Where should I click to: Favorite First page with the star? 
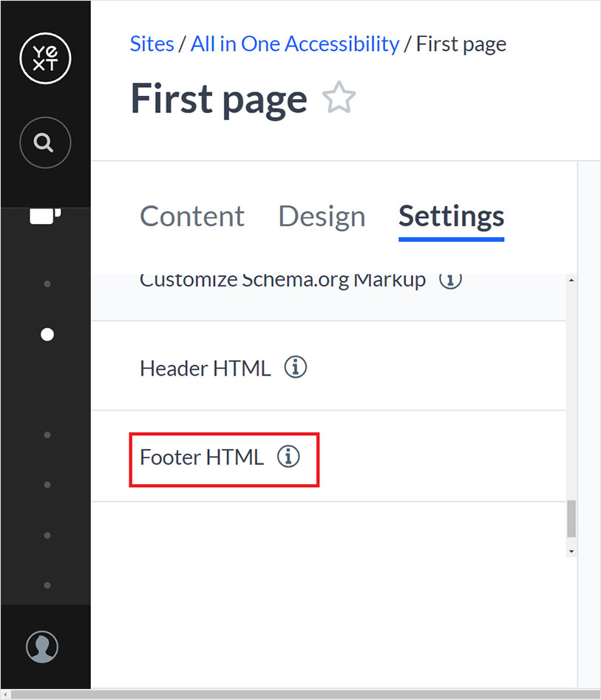pyautogui.click(x=339, y=99)
